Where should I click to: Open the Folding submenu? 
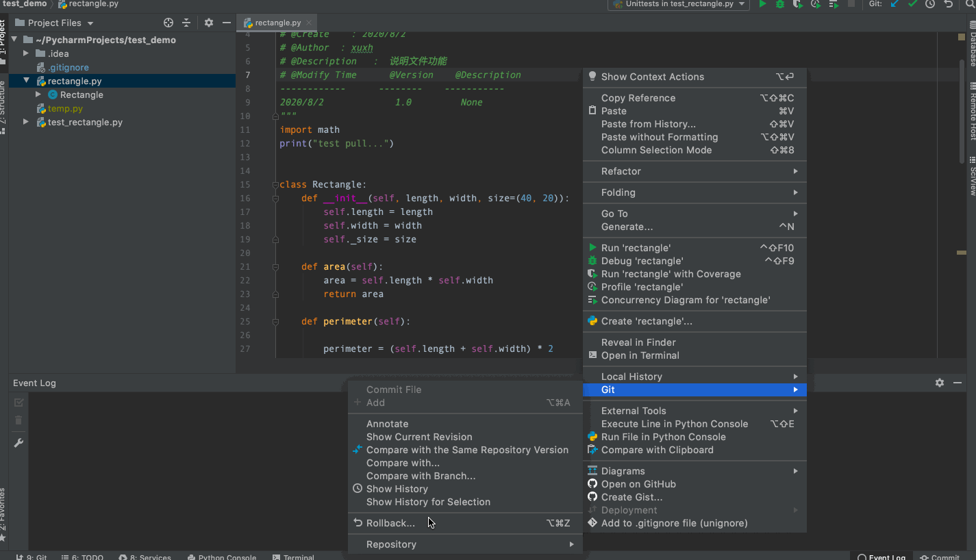695,192
